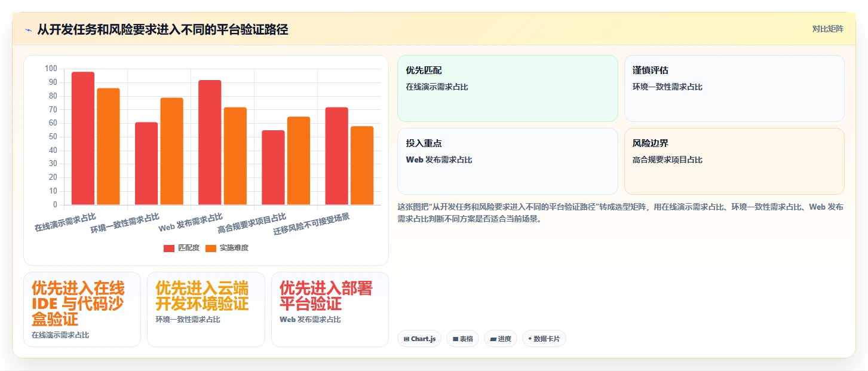Click 在线演示需求占比 caption under the IDE card

(60, 335)
